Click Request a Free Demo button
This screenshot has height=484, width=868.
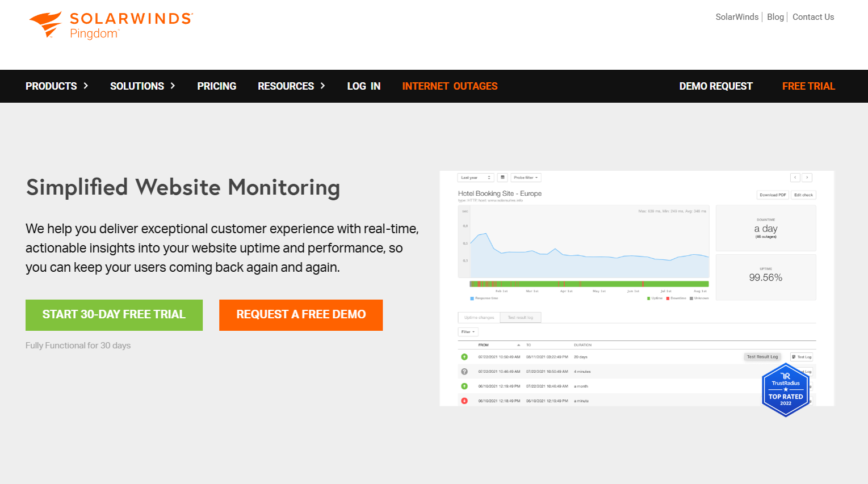point(301,315)
